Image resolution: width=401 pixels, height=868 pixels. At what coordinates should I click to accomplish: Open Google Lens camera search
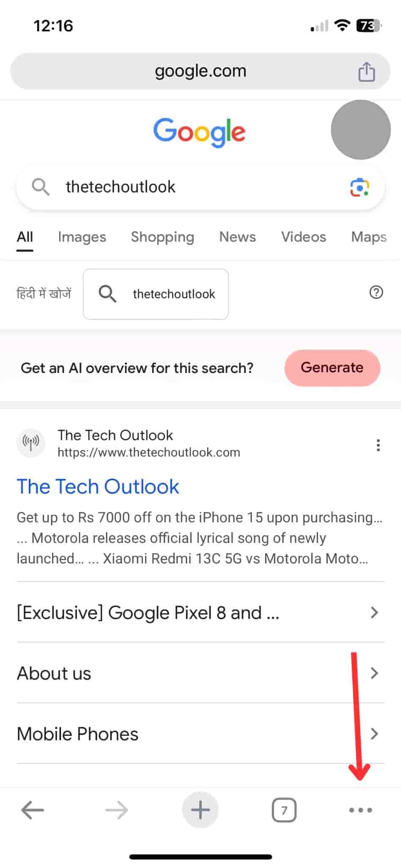(x=359, y=187)
